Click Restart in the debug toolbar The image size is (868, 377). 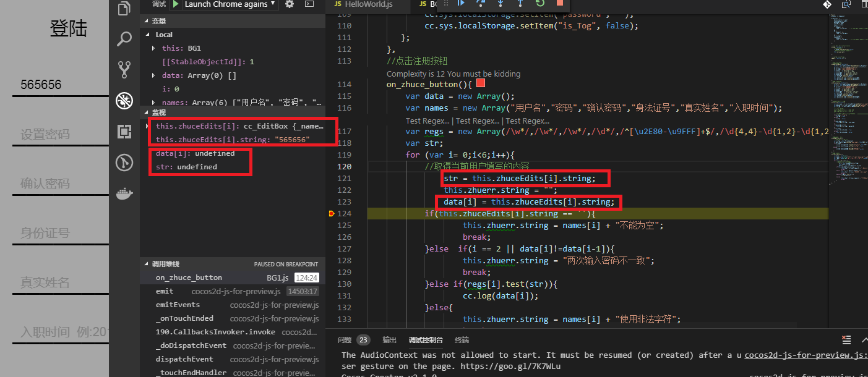point(539,3)
